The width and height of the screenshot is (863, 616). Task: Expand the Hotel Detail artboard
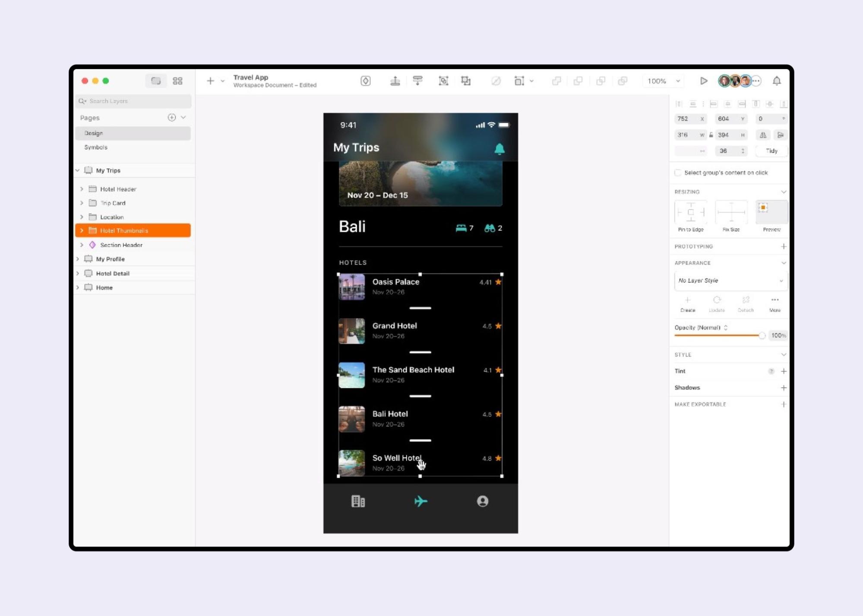pyautogui.click(x=78, y=273)
